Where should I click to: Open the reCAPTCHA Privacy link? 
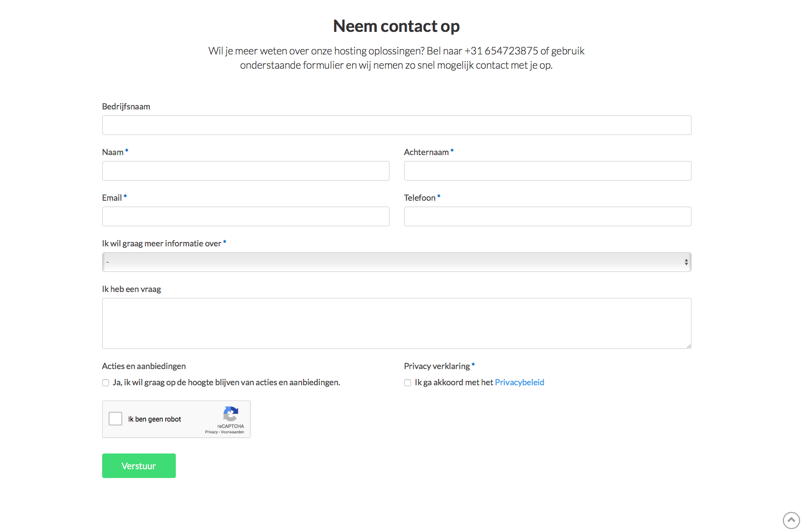point(211,432)
